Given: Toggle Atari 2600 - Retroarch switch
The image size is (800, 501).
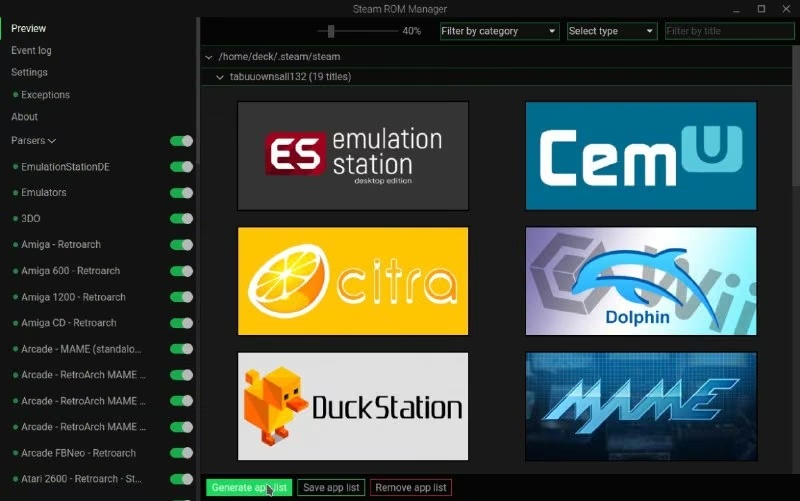Looking at the screenshot, I should point(181,479).
